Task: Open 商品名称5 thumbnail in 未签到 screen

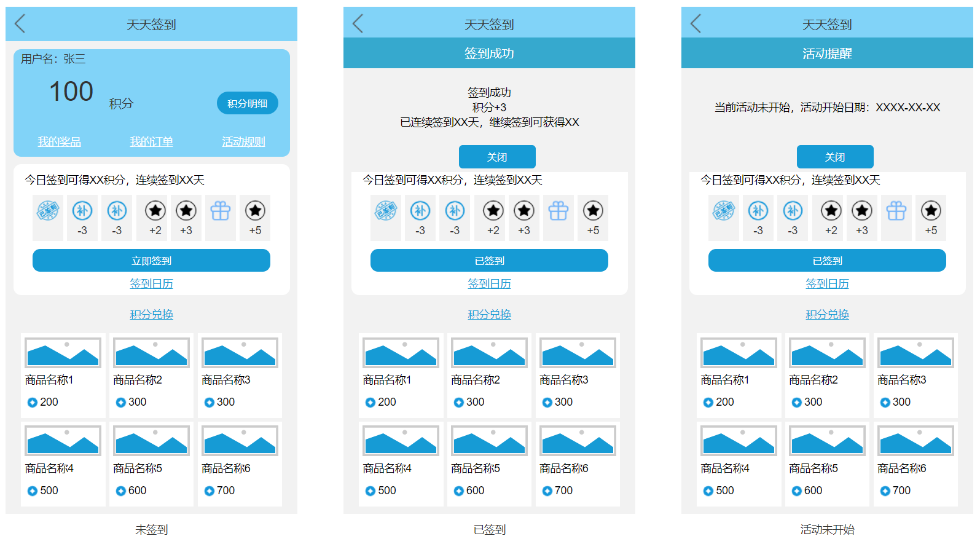Action: (152, 441)
